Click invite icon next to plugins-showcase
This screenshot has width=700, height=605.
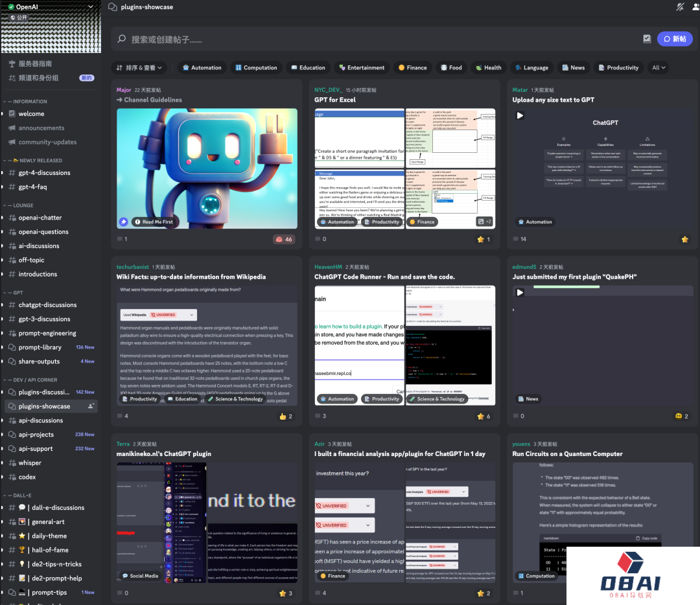point(91,406)
